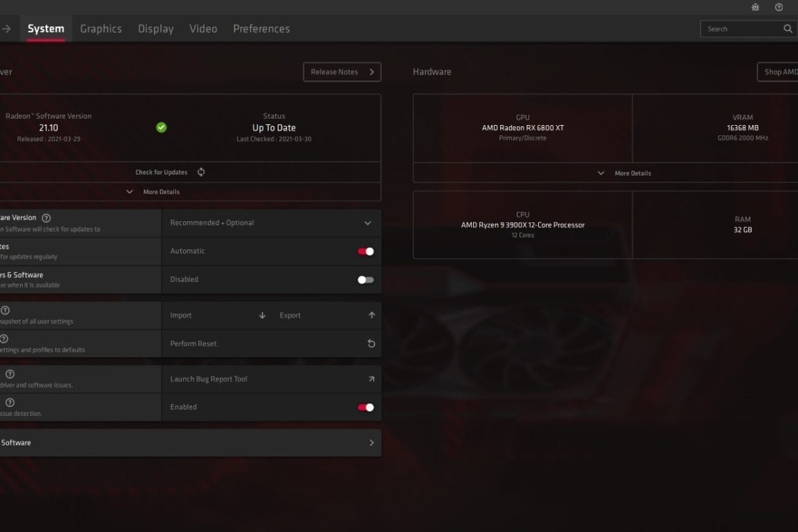Viewport: 798px width, 532px height.
Task: Click the 'Hardware' section heading
Action: tap(432, 72)
